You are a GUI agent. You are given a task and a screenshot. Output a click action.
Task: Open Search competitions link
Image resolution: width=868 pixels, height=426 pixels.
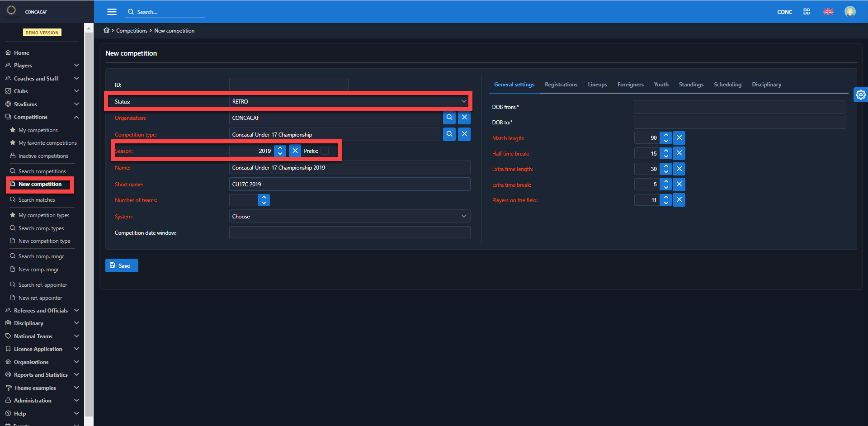pos(42,171)
